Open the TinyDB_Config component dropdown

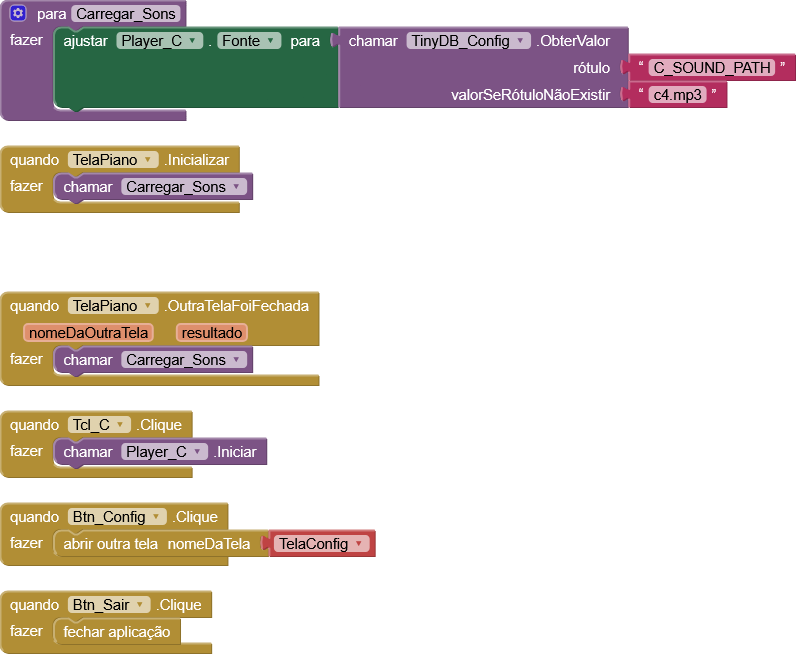(468, 41)
